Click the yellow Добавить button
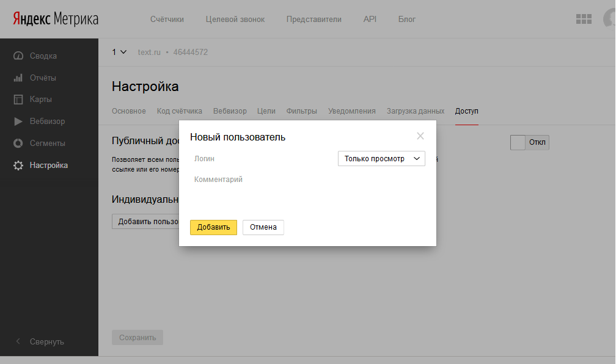This screenshot has width=616, height=364. click(x=213, y=227)
